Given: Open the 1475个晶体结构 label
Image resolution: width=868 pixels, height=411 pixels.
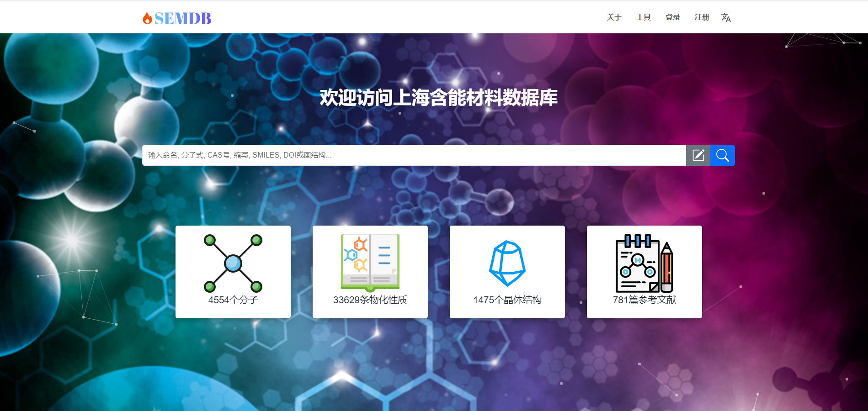Looking at the screenshot, I should [507, 300].
